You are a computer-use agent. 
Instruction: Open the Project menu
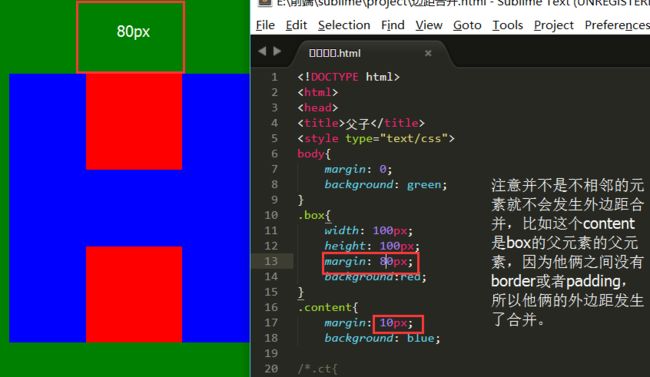pos(554,25)
